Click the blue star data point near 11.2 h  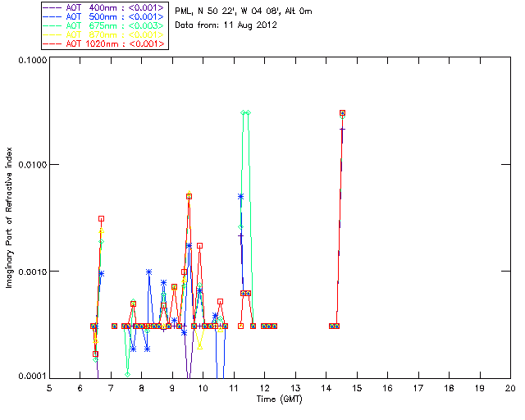click(x=240, y=197)
